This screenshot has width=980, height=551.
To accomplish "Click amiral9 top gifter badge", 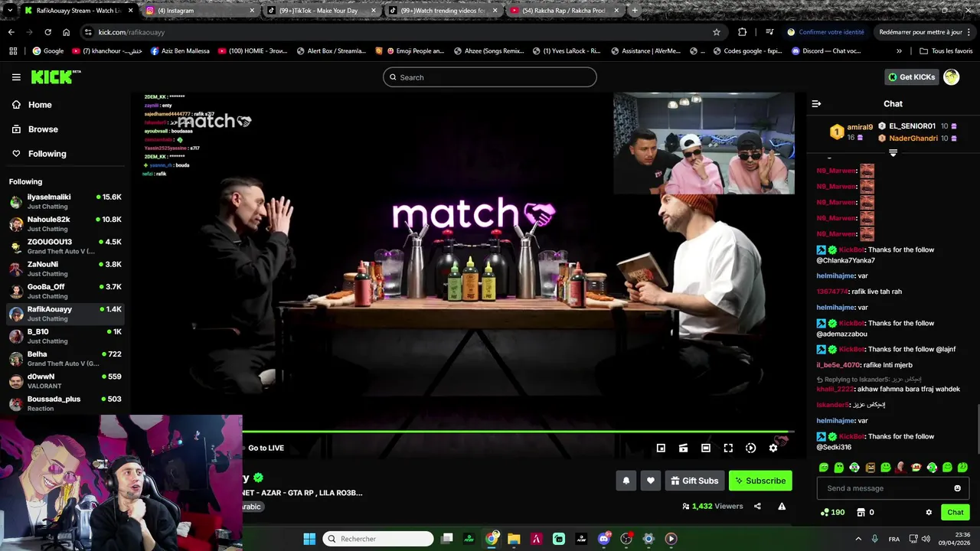I will [837, 132].
